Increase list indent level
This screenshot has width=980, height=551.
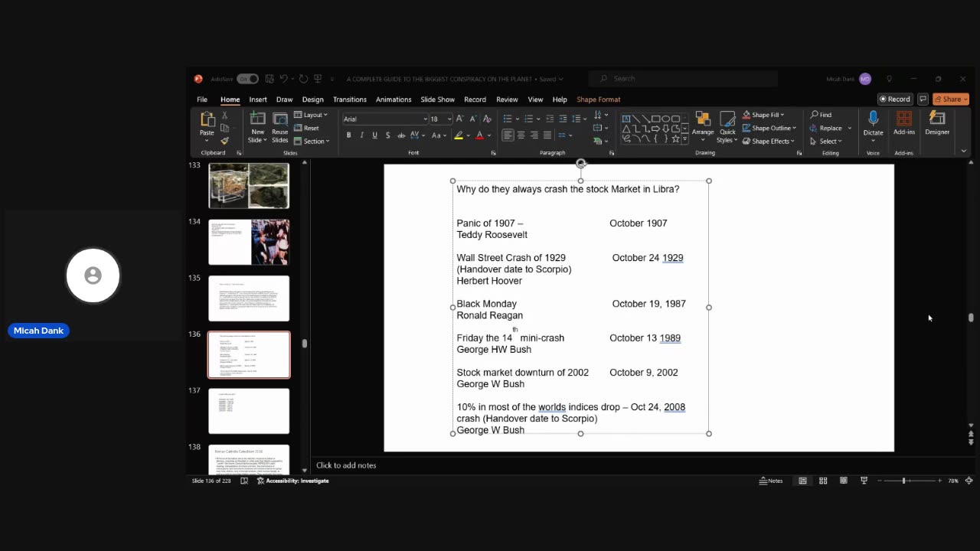point(563,119)
